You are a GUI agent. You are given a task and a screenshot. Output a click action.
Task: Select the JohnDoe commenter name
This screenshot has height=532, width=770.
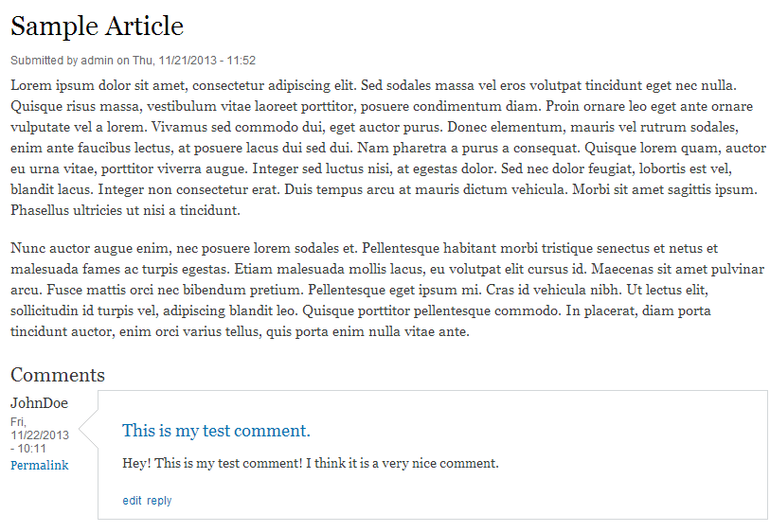[39, 403]
